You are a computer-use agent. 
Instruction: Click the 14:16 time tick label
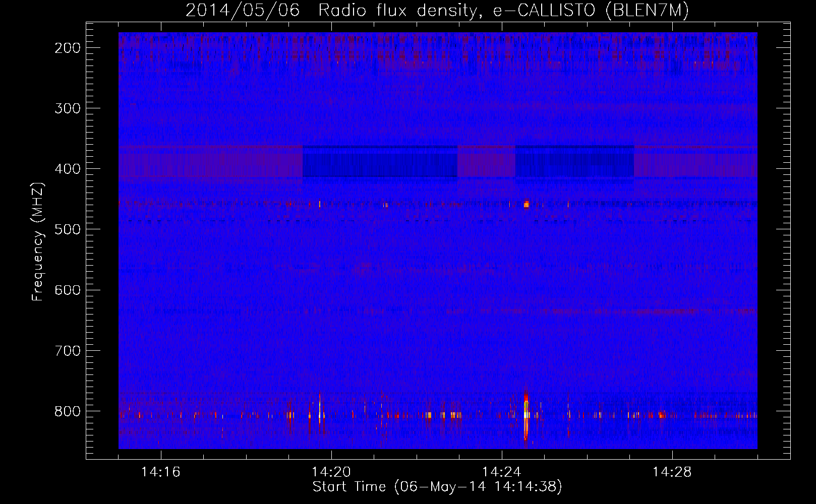(x=161, y=472)
